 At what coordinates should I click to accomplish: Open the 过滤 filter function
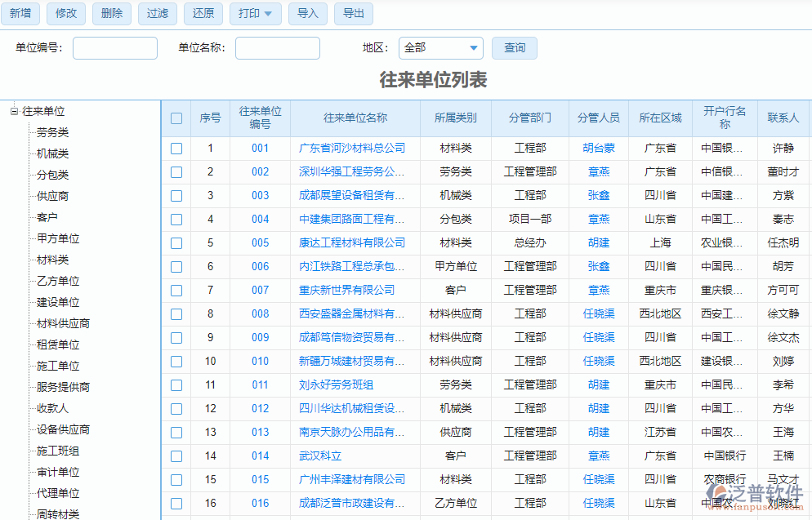[x=157, y=14]
